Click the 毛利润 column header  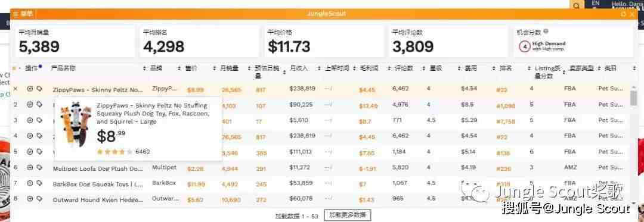369,68
